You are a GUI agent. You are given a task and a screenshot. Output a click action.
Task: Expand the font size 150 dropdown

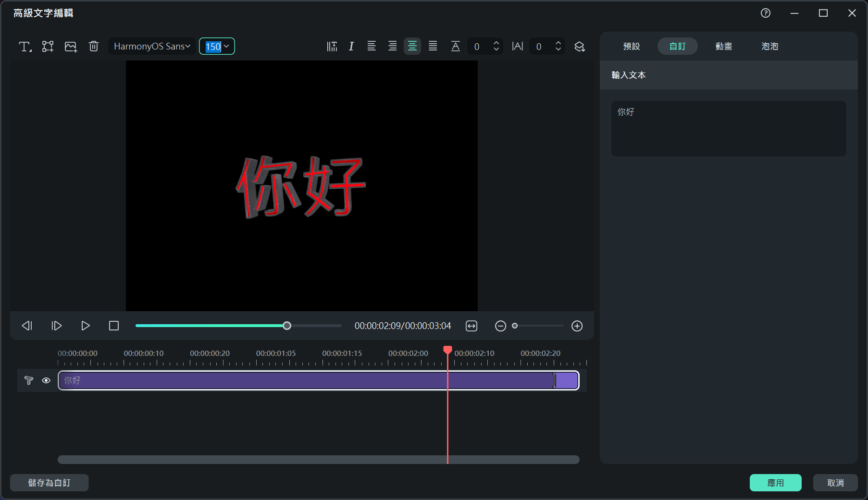click(x=226, y=47)
